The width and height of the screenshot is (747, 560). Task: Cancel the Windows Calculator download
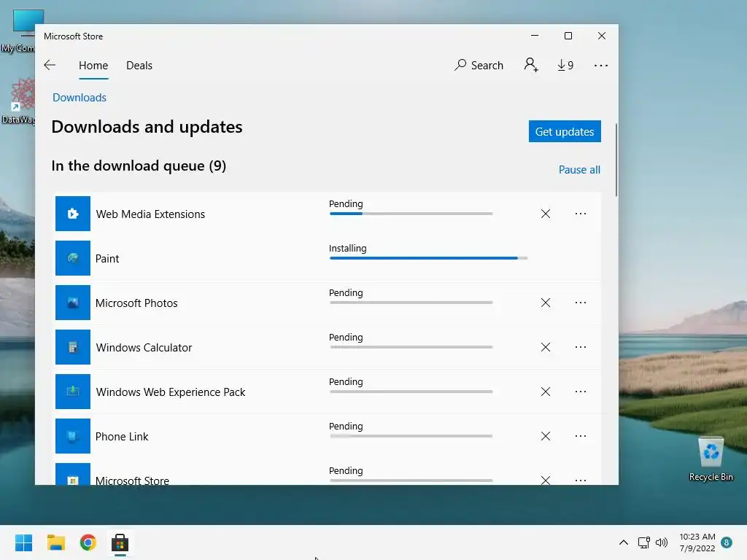pos(546,347)
